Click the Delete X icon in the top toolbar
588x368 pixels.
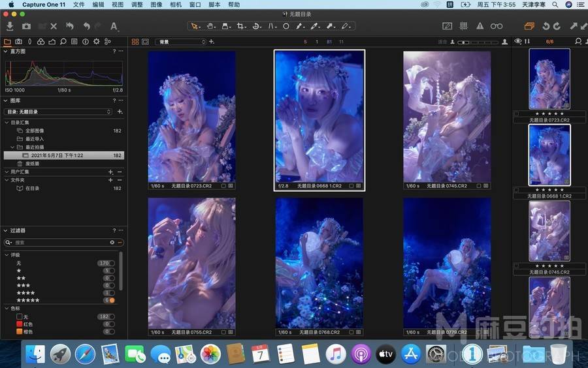click(x=54, y=26)
